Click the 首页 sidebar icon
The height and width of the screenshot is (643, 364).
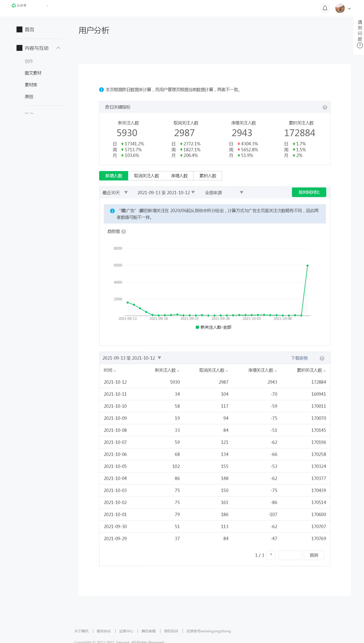(20, 29)
